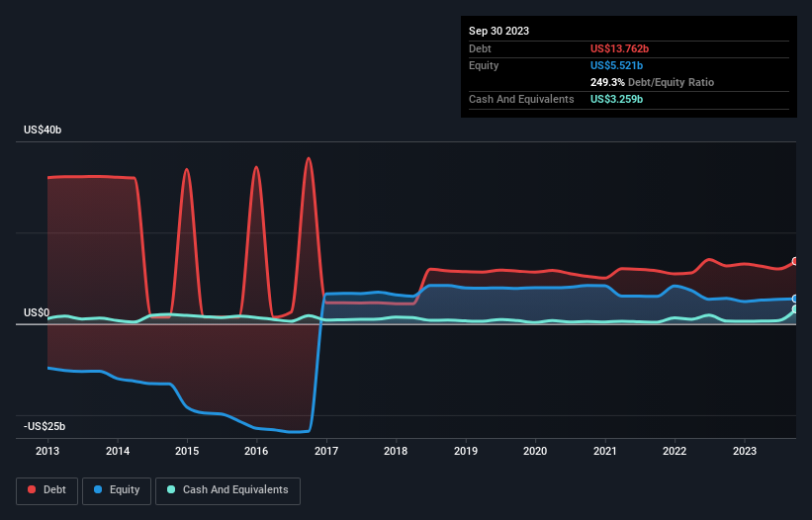
Task: Click the teal Cash endpoint marker
Action: [795, 308]
